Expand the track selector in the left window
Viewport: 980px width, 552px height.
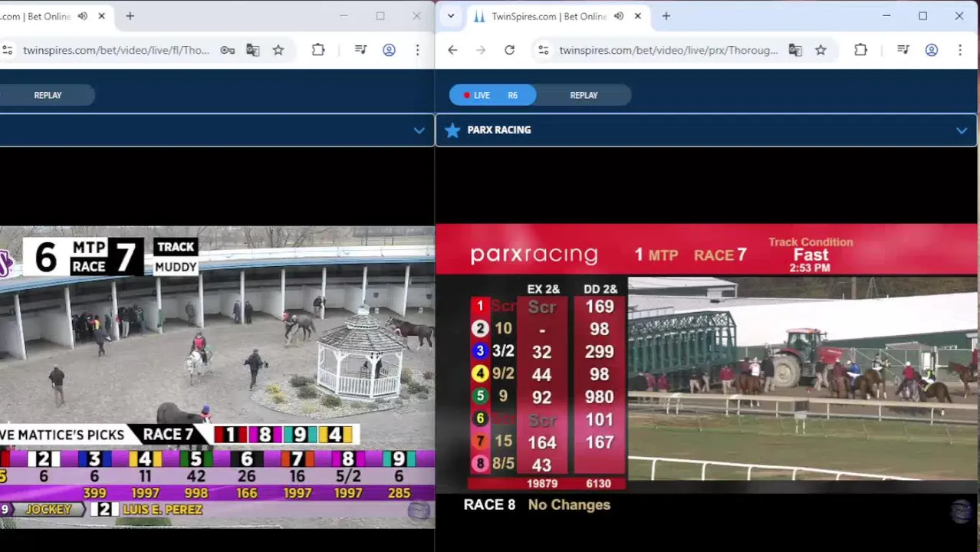[419, 130]
